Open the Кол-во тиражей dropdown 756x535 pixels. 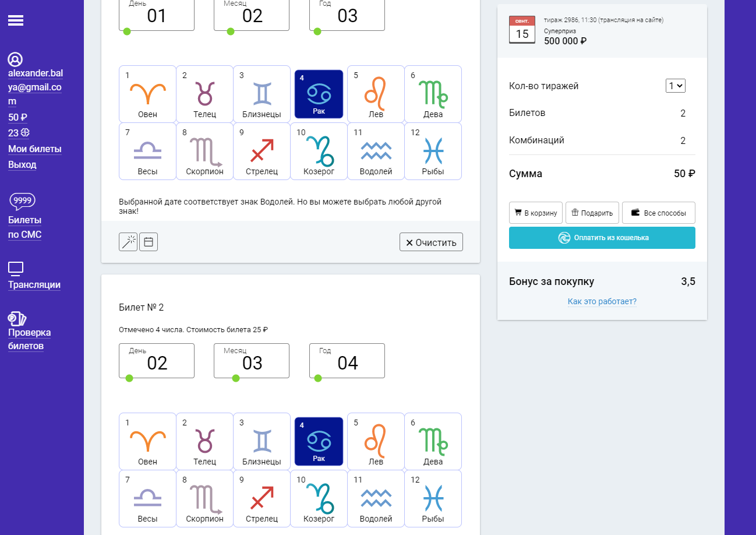(675, 86)
